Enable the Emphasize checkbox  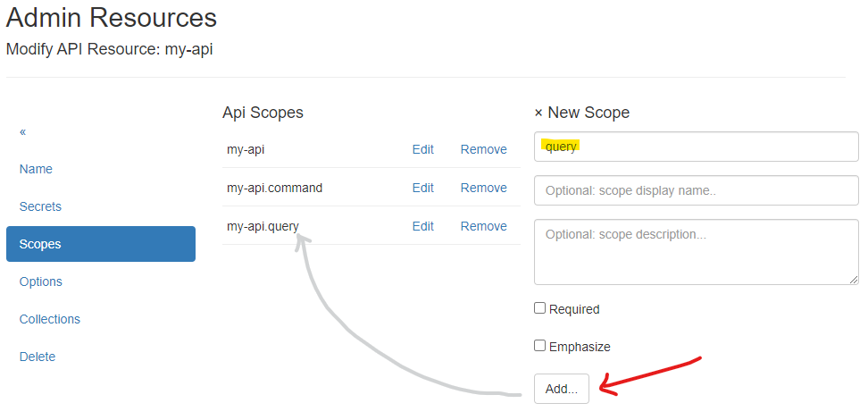[x=539, y=346]
